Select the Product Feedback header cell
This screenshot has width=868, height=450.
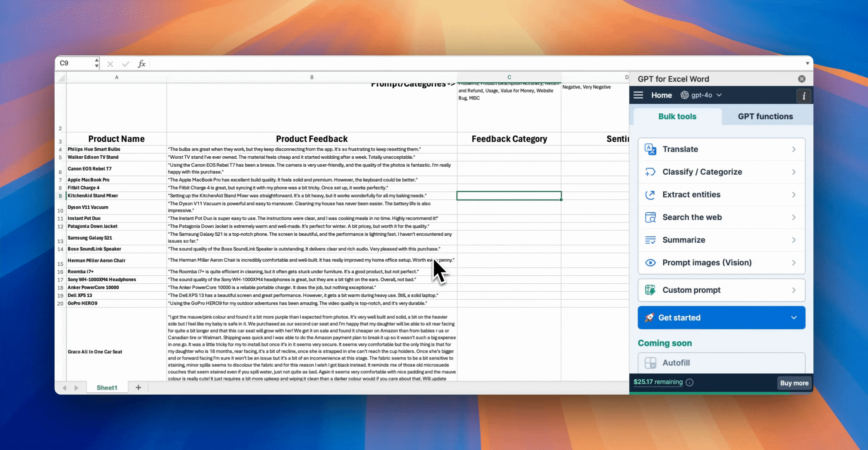[312, 139]
